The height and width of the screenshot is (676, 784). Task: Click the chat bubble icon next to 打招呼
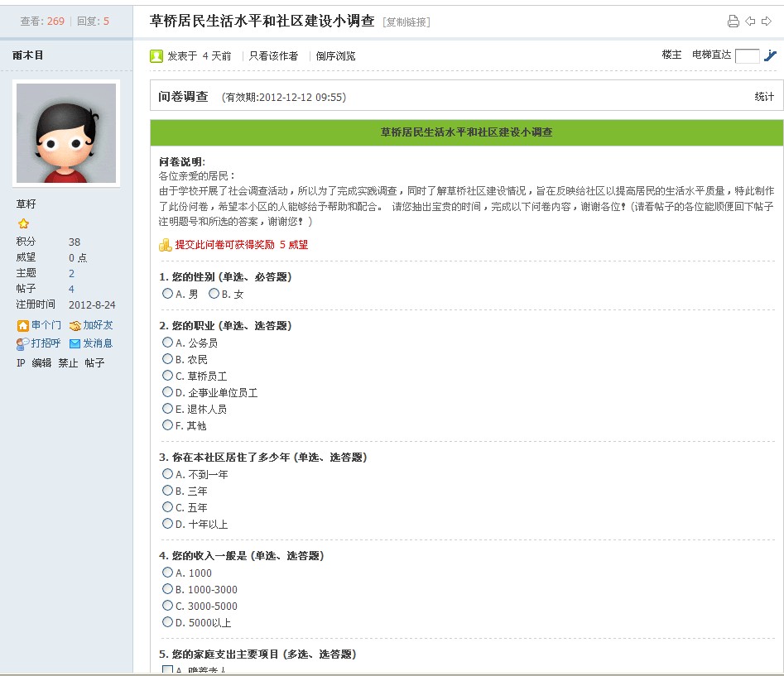23,343
